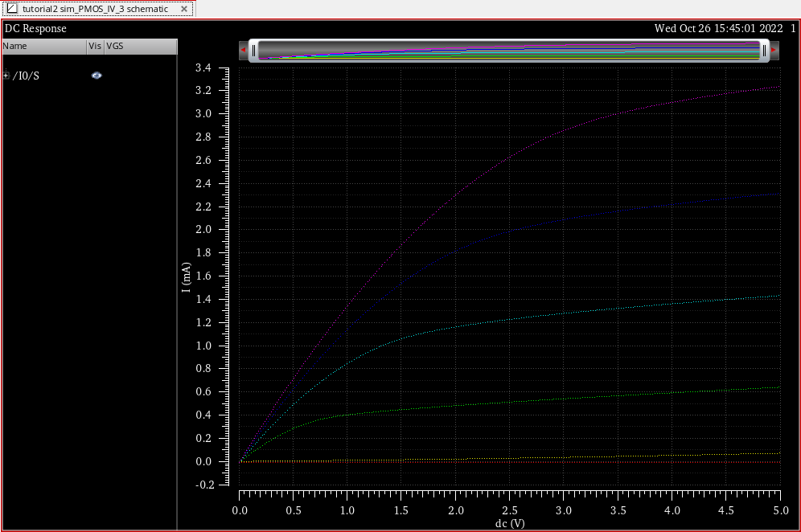Click the I (mA) y-axis label

[186, 277]
